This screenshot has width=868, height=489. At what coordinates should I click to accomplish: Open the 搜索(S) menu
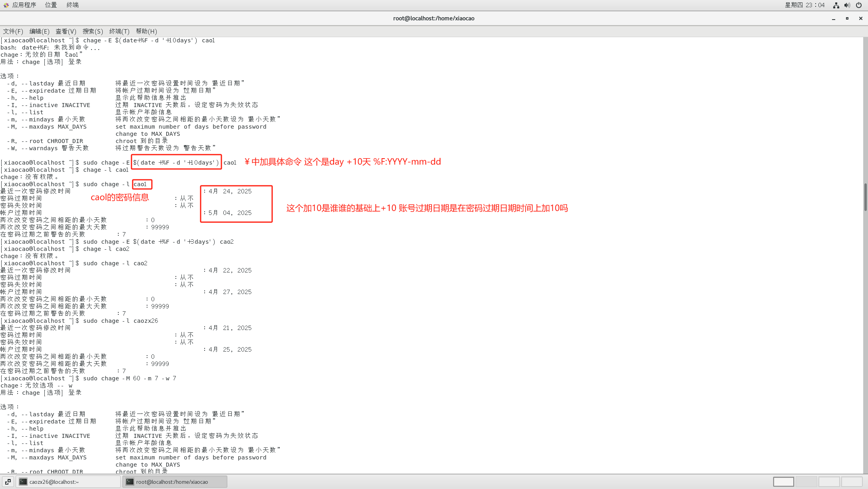92,31
